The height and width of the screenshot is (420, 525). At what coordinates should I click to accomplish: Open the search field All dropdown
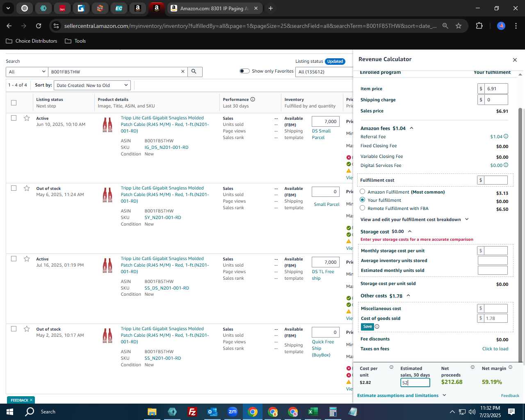[x=27, y=72]
